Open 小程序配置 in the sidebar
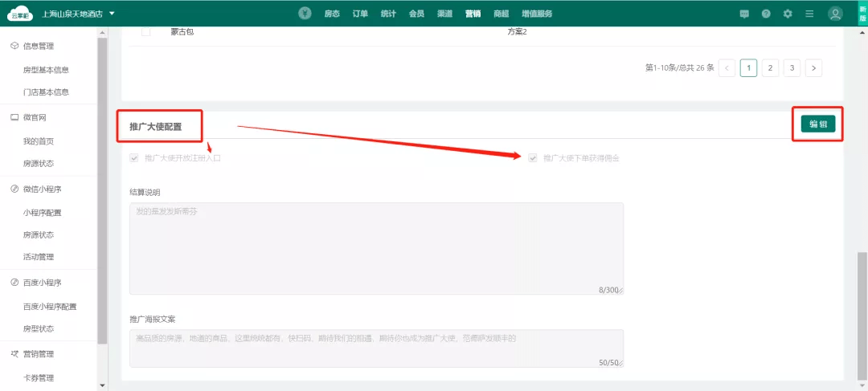This screenshot has height=391, width=868. (43, 213)
